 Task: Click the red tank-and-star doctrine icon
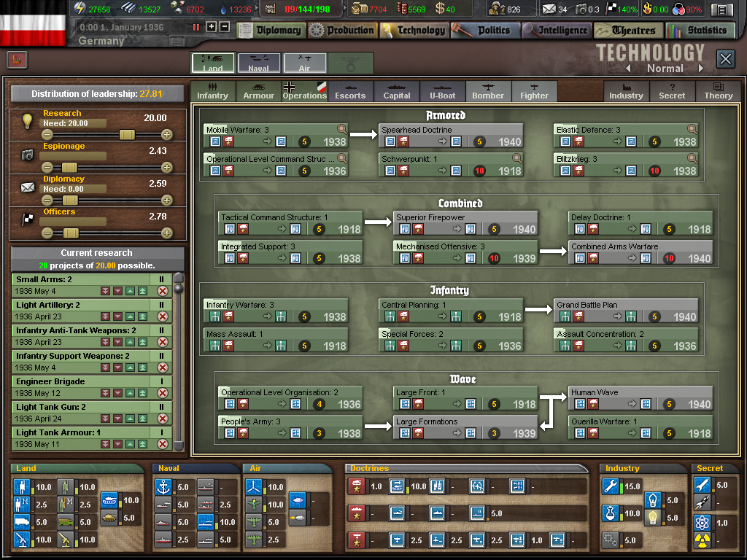pyautogui.click(x=356, y=486)
